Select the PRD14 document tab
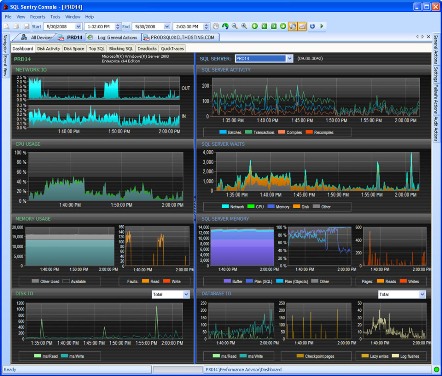The height and width of the screenshot is (376, 442). [71, 37]
